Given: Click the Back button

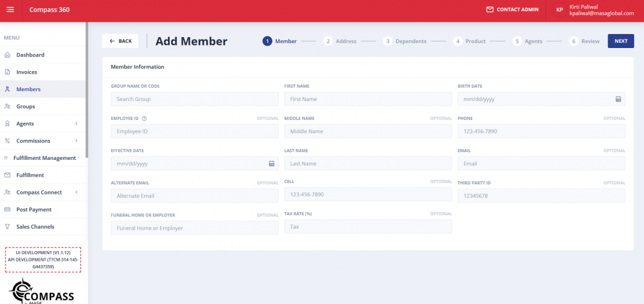Looking at the screenshot, I should 120,41.
